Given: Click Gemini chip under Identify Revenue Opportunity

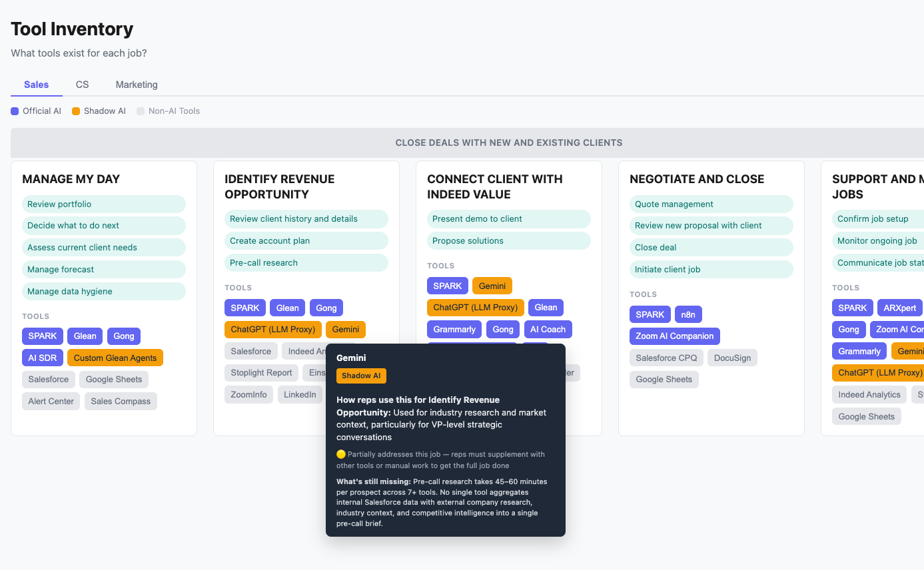Looking at the screenshot, I should pyautogui.click(x=346, y=330).
